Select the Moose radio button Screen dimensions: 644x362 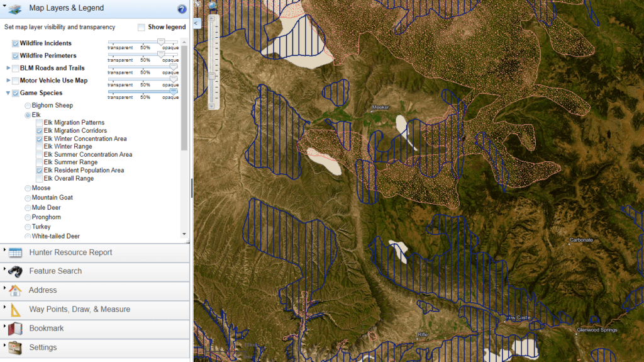coord(28,188)
